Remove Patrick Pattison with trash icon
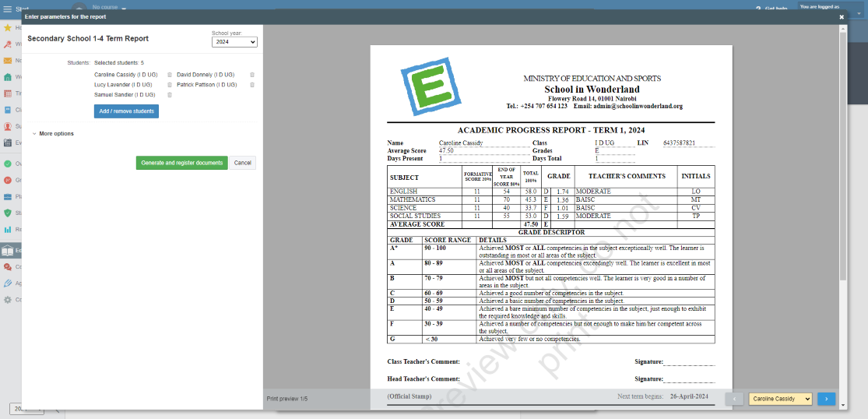Screen dimensions: 868x419 coord(252,85)
